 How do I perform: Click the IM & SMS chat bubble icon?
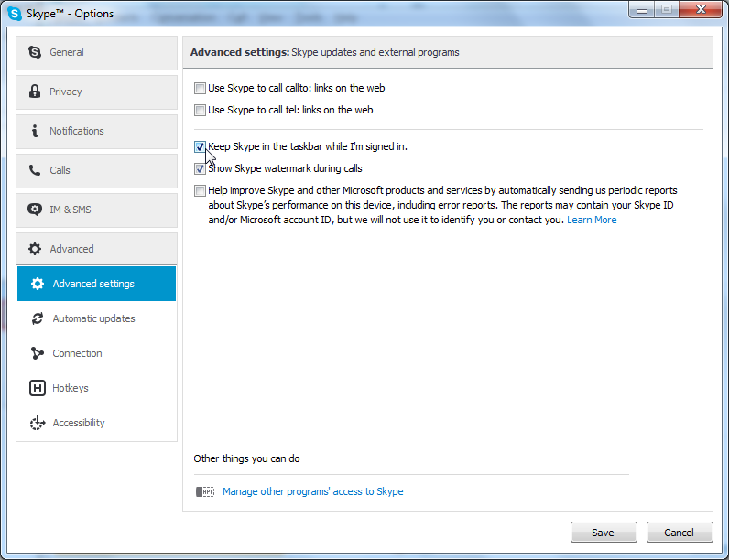pyautogui.click(x=35, y=210)
